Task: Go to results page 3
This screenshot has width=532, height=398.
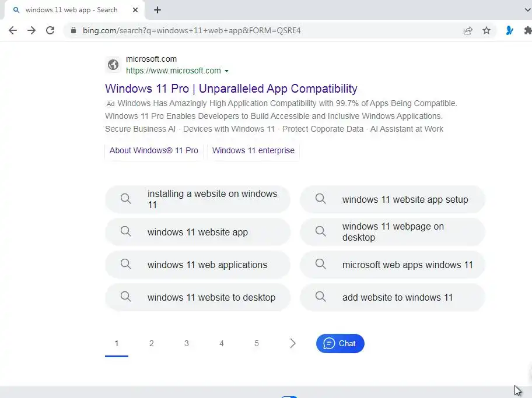Action: [x=186, y=343]
